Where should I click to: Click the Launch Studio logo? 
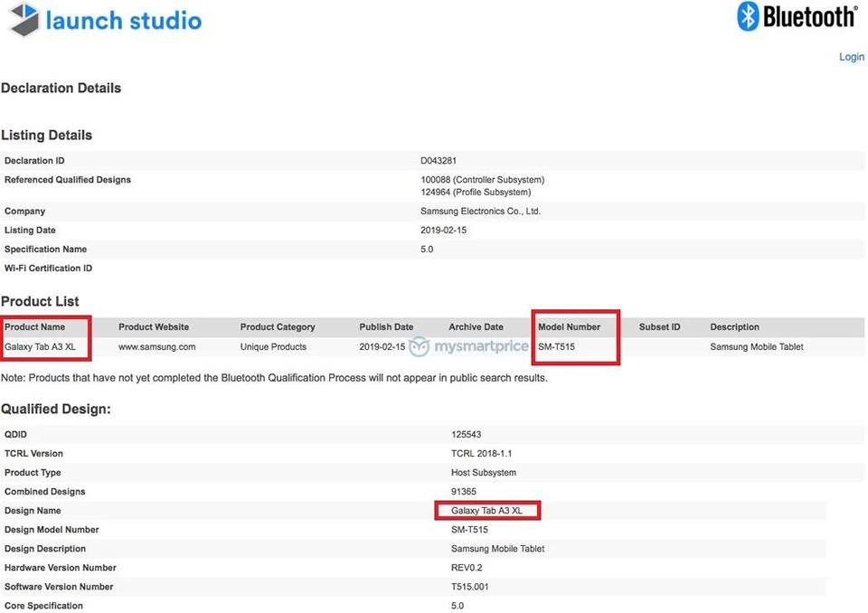point(105,20)
